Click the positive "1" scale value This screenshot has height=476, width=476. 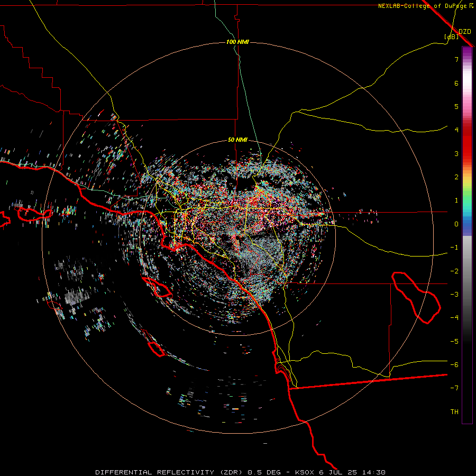click(456, 200)
